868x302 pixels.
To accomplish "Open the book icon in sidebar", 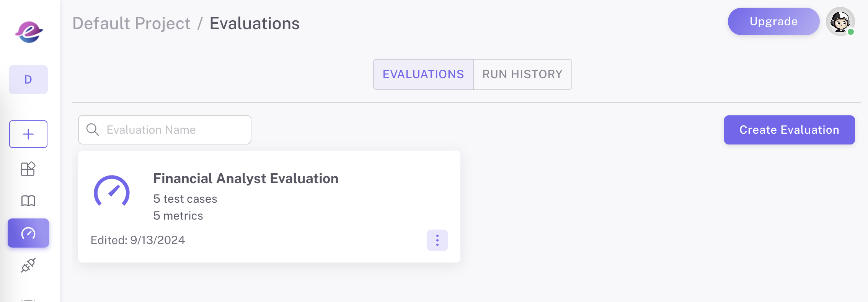I will point(28,200).
